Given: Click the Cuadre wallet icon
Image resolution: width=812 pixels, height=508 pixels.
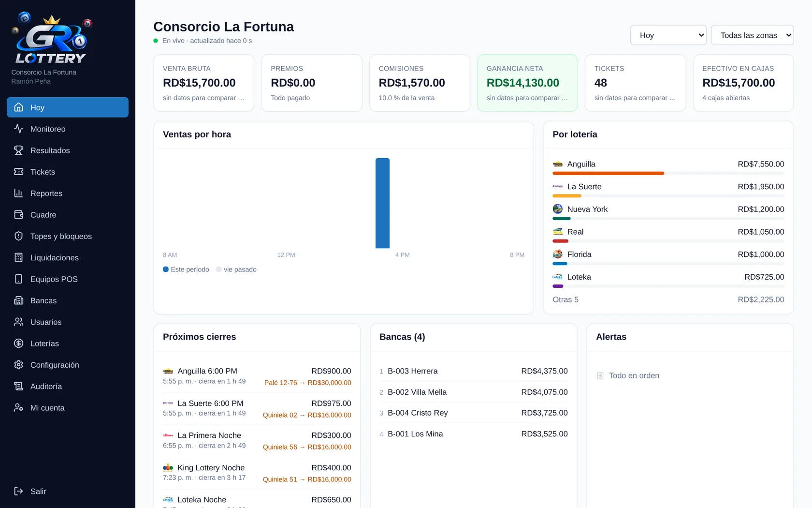Looking at the screenshot, I should coord(18,214).
